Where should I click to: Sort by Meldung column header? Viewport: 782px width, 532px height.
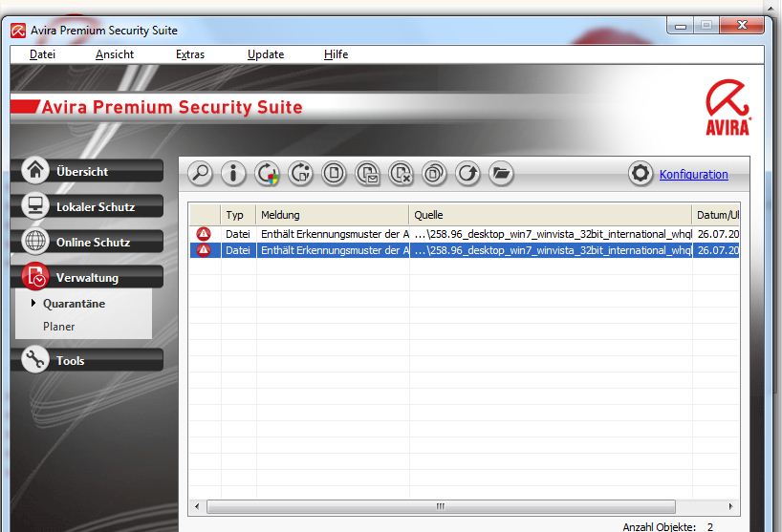pyautogui.click(x=332, y=215)
